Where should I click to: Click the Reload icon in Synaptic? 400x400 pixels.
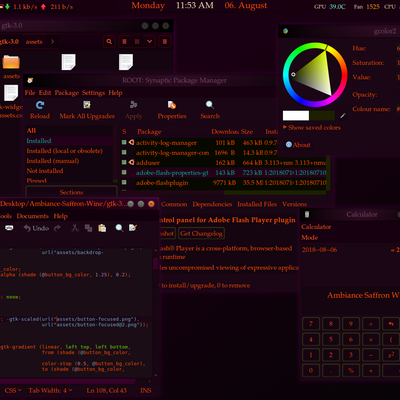40,105
